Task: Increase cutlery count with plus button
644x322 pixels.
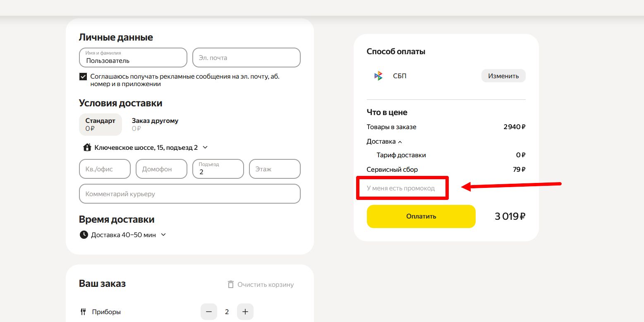Action: pos(245,312)
